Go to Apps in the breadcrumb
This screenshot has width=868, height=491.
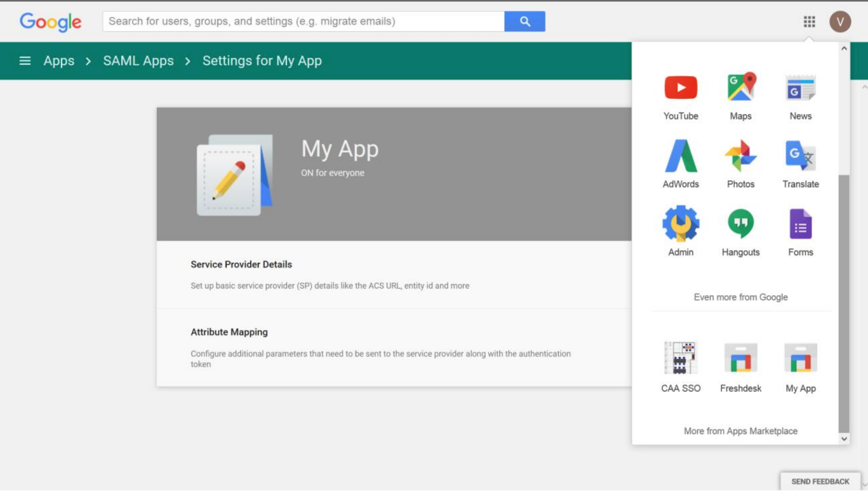(x=59, y=61)
